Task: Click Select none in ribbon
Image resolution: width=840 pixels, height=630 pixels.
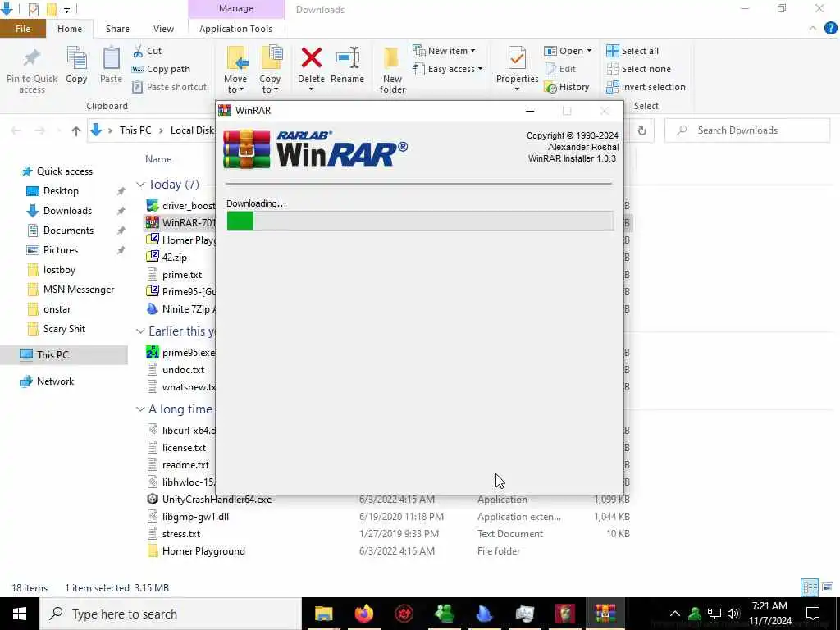Action: click(638, 69)
